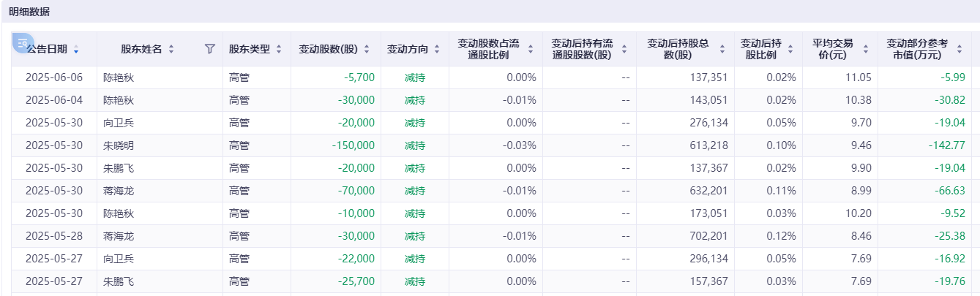
Task: Open the floating list menu icon
Action: pyautogui.click(x=23, y=43)
